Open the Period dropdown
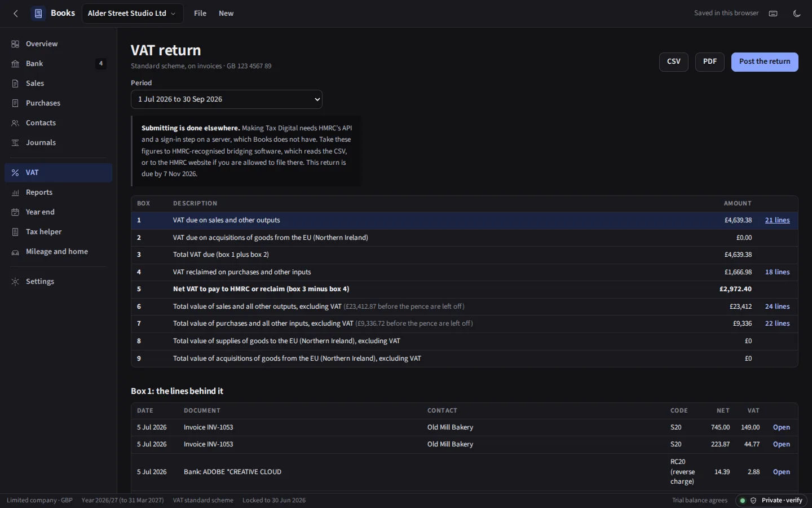The image size is (812, 508). [x=227, y=99]
